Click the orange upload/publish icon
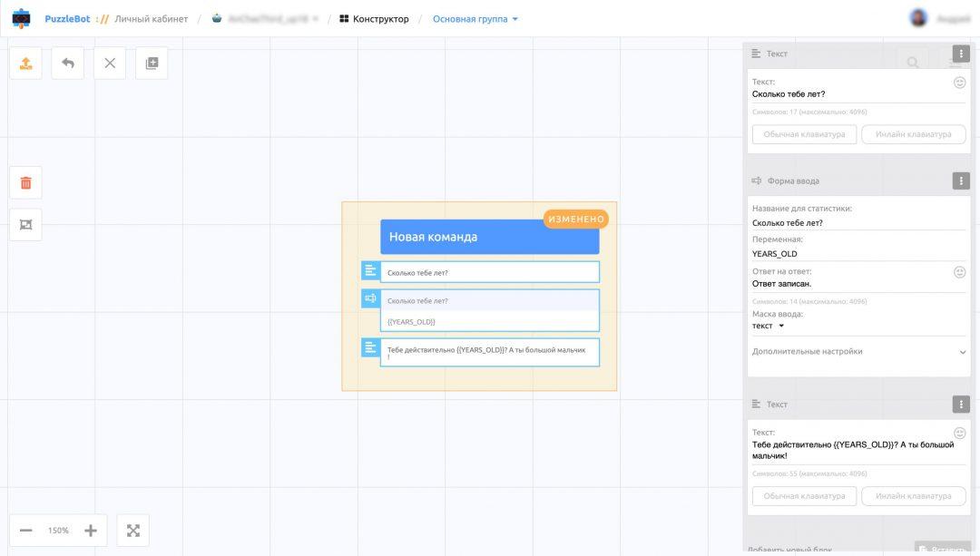The width and height of the screenshot is (980, 556). click(x=25, y=63)
